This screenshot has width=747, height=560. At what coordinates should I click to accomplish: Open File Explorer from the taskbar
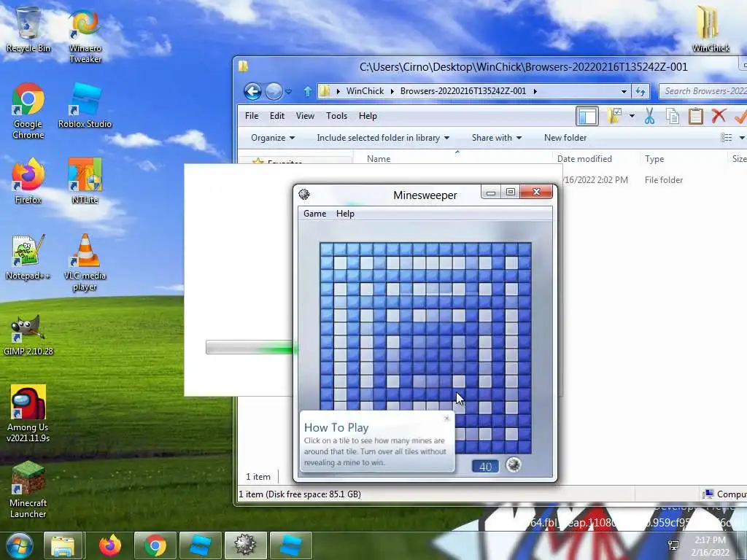[x=63, y=545]
